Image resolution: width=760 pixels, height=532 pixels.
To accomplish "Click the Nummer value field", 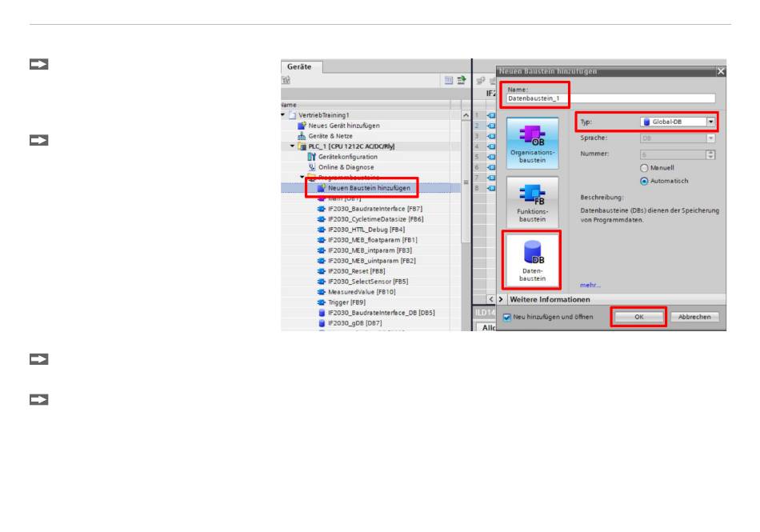I will tap(673, 154).
